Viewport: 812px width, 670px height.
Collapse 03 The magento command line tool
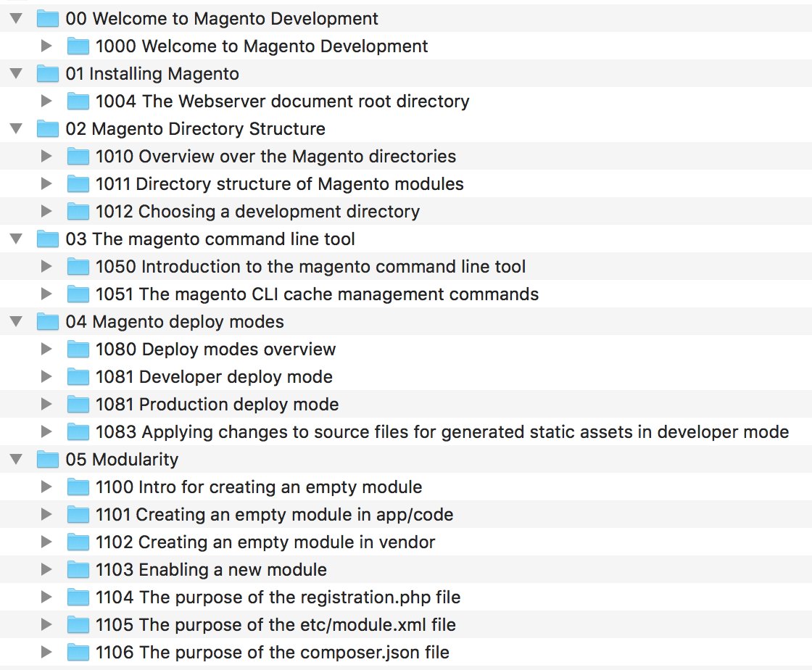16,239
